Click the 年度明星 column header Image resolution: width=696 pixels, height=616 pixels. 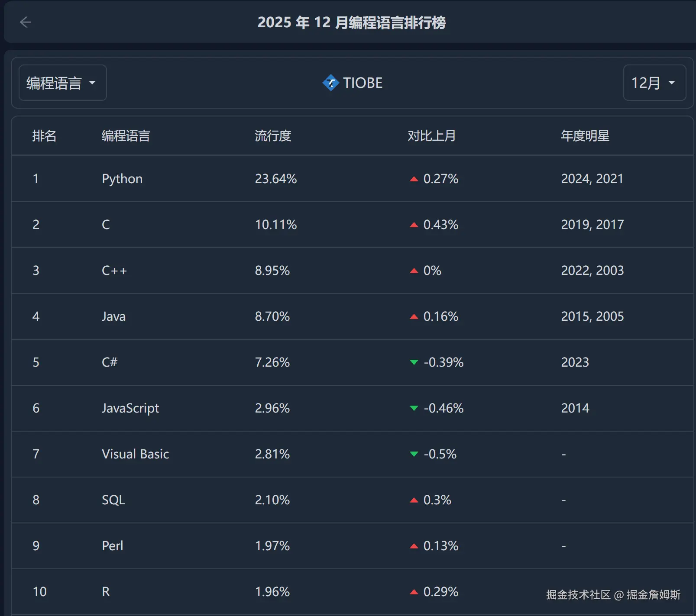pyautogui.click(x=585, y=136)
